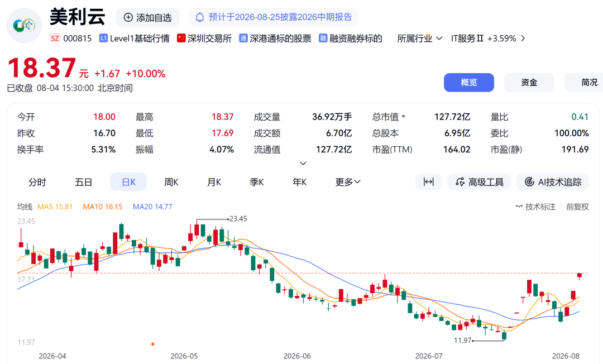Switch to the 简况 tab
The height and width of the screenshot is (364, 603).
[584, 82]
